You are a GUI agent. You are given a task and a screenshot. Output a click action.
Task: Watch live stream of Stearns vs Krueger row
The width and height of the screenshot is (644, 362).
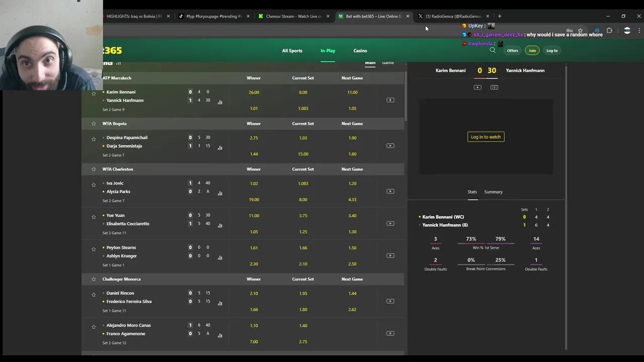(x=390, y=255)
